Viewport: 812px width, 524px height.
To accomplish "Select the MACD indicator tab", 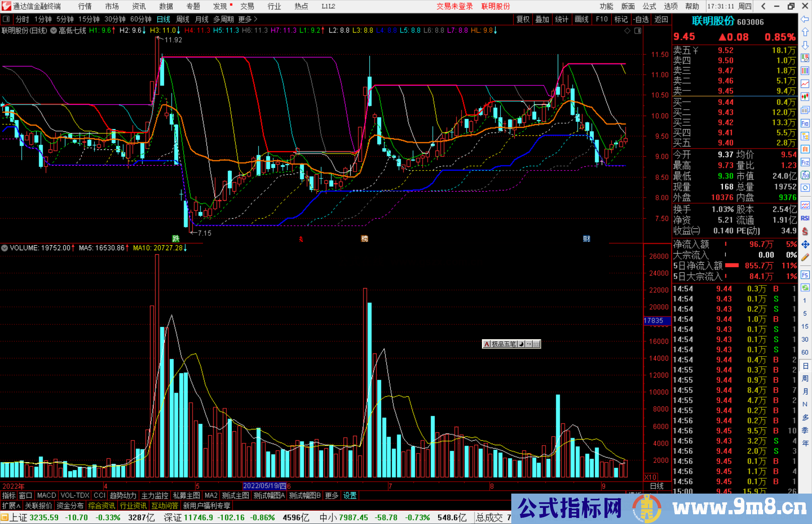I will (46, 495).
